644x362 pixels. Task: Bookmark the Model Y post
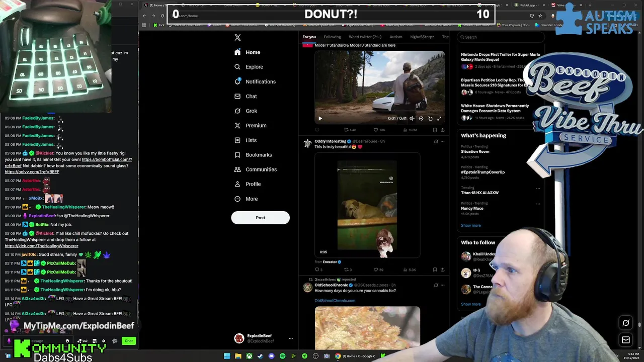(x=435, y=130)
